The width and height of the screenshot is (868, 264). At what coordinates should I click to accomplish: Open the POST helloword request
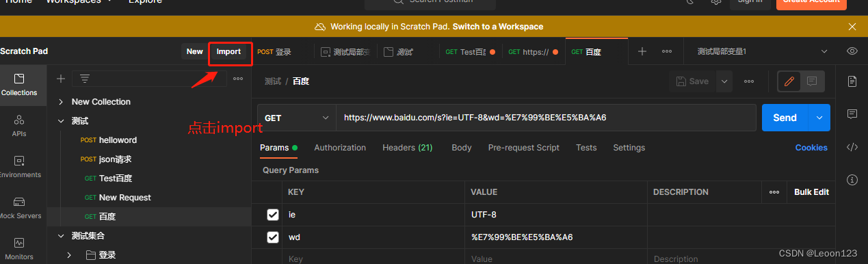149,140
